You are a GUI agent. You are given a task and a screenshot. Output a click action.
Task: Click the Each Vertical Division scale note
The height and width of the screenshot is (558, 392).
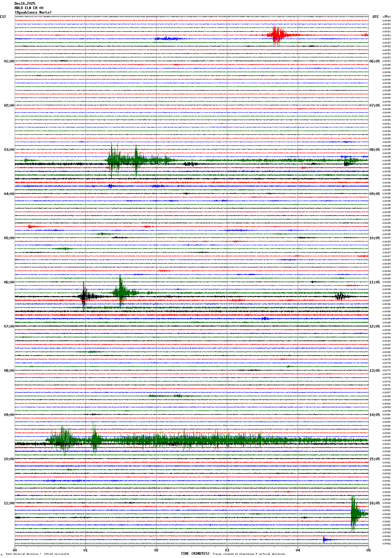(x=37, y=554)
